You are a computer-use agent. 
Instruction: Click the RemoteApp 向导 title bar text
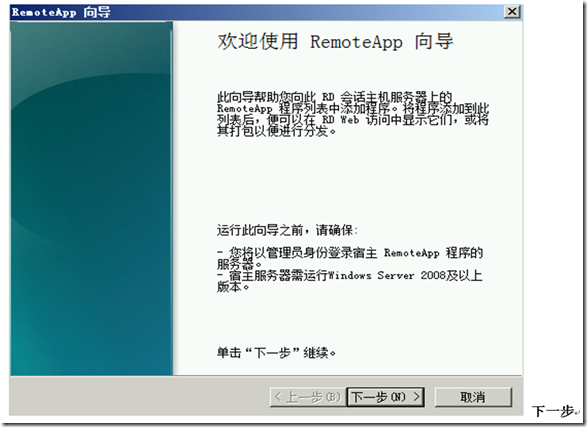click(61, 12)
